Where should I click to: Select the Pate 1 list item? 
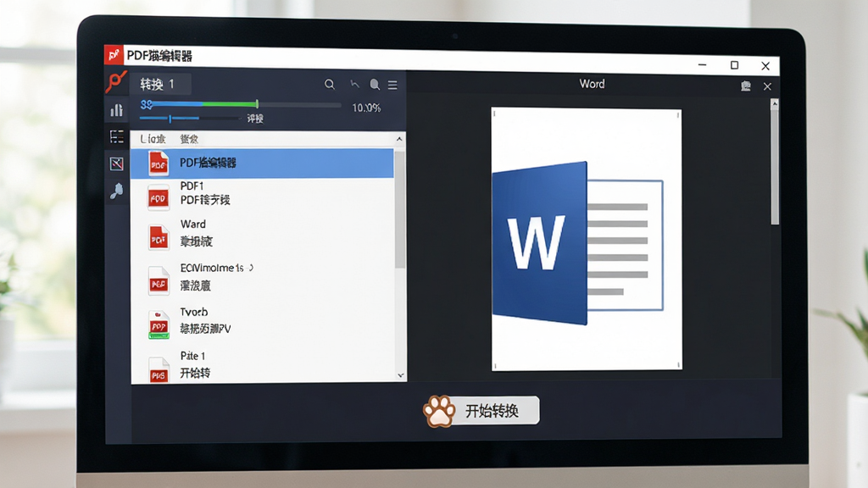point(262,365)
